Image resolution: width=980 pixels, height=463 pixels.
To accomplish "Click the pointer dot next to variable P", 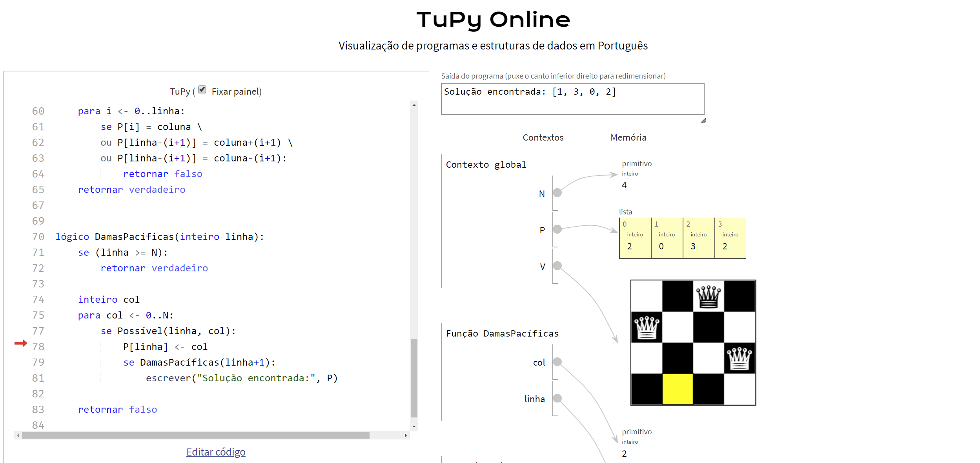I will tap(557, 229).
